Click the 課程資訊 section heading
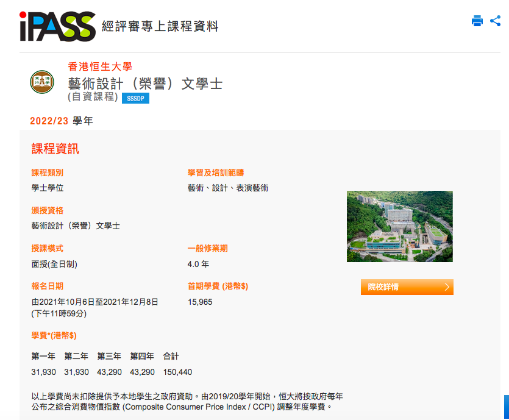Screen dimensions: 509x420 click(55, 149)
